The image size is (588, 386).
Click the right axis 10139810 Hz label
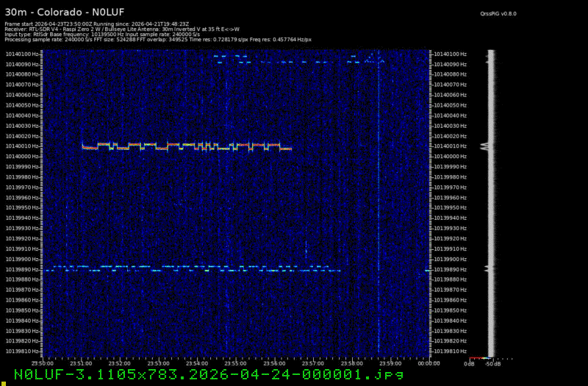(449, 351)
